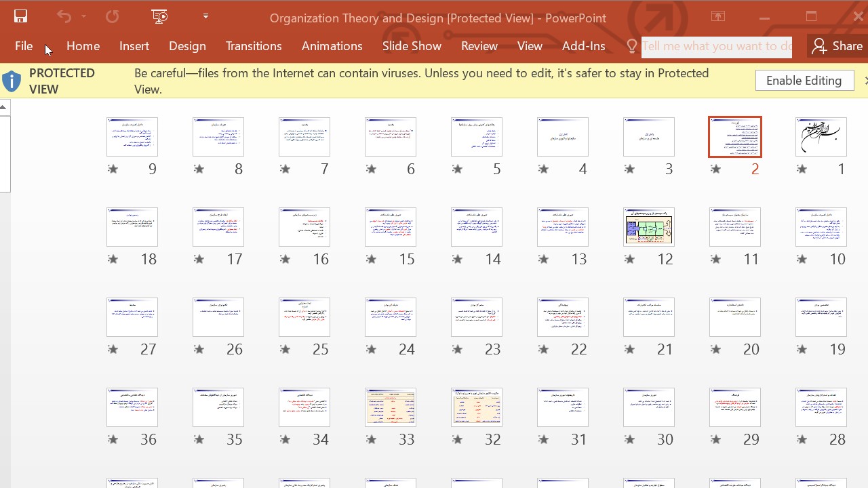Click the Undo arrow icon
Viewport: 868px width, 488px height.
(64, 17)
